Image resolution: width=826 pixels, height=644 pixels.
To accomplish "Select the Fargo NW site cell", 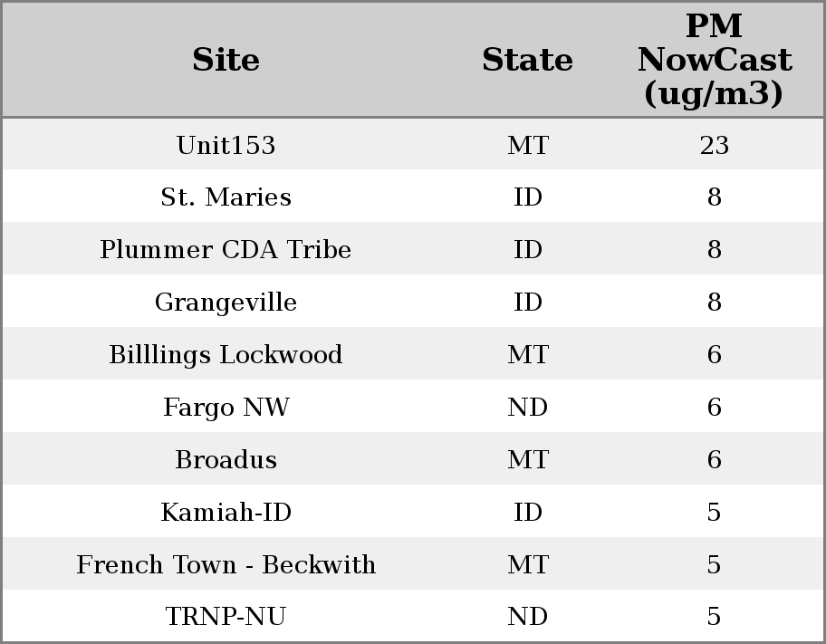I will (x=226, y=408).
